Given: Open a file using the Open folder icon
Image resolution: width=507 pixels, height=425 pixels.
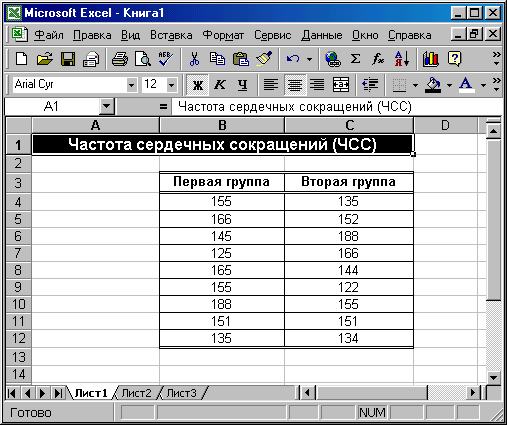Looking at the screenshot, I should pyautogui.click(x=45, y=59).
